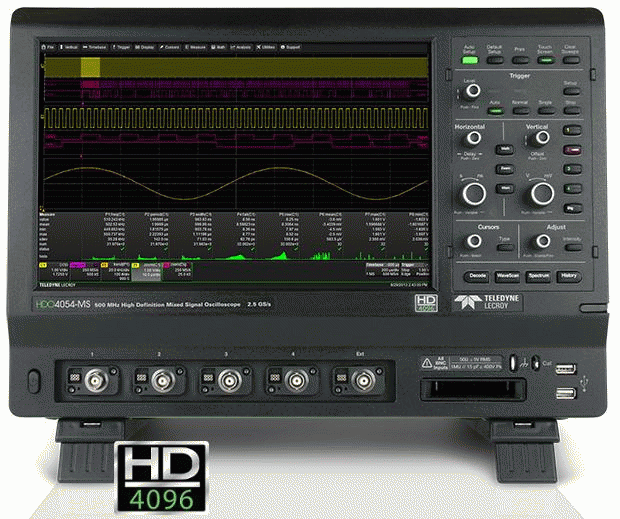Select Normal trigger mode button

(521, 111)
